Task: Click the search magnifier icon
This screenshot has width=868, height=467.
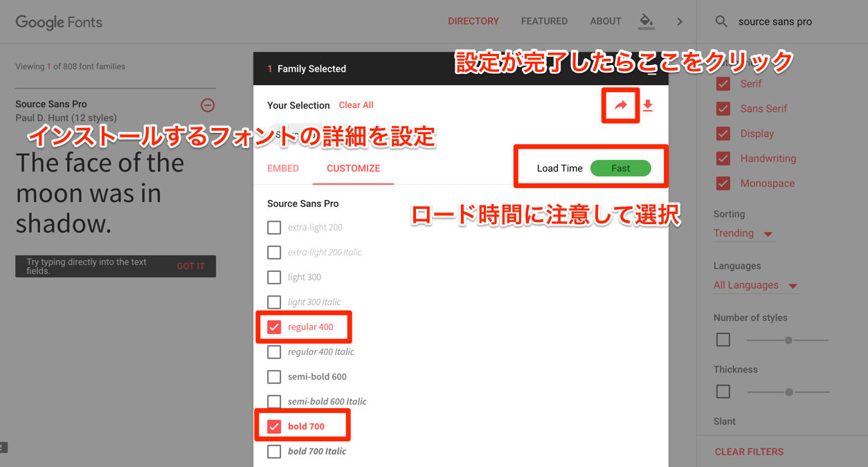Action: tap(721, 21)
